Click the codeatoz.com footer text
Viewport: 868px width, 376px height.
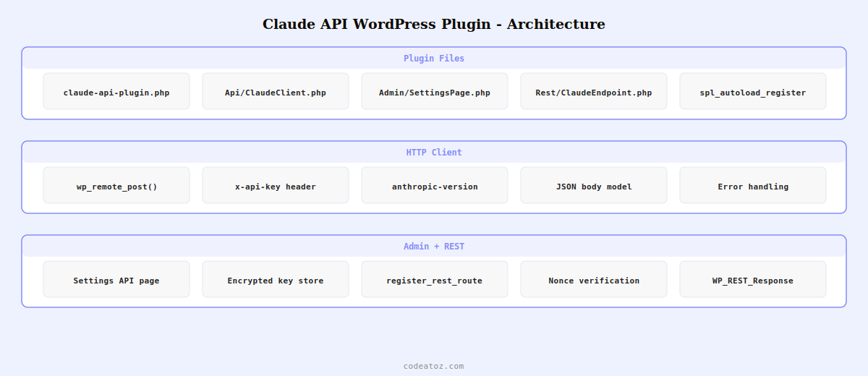434,366
